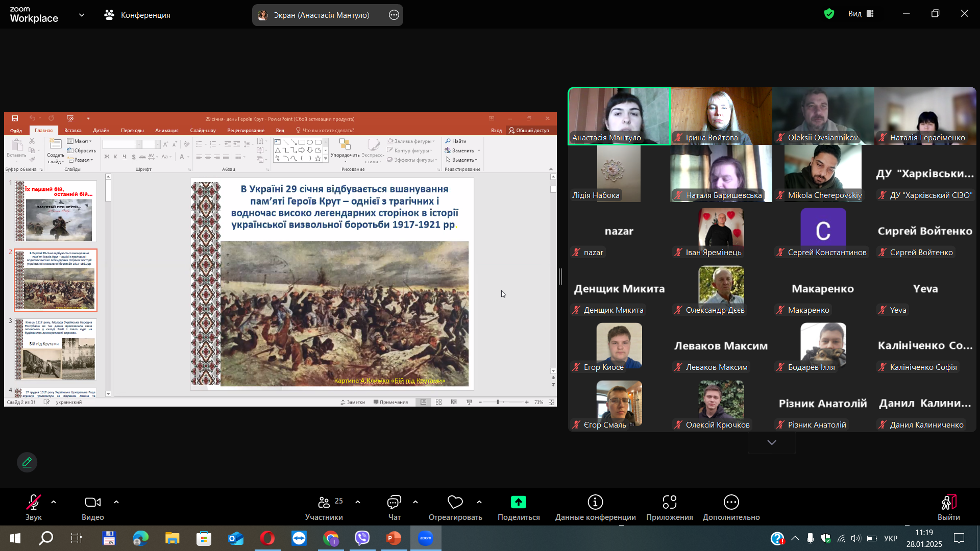Open the Анимация ribbon tab

point(167,130)
